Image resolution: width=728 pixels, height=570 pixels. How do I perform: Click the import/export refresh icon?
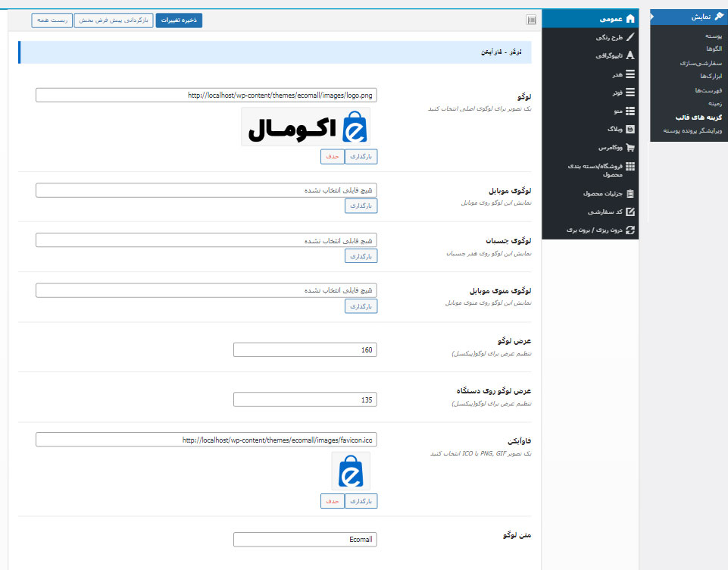click(x=630, y=230)
